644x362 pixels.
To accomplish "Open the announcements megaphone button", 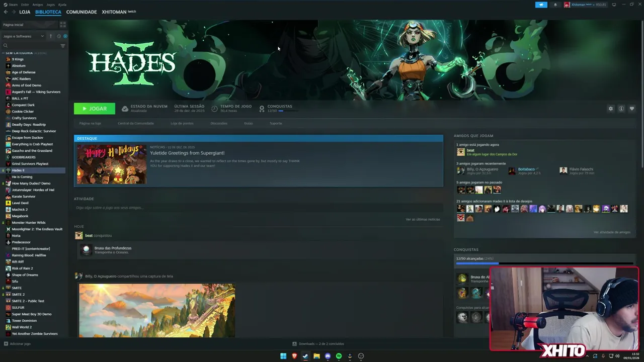I will 541,5.
